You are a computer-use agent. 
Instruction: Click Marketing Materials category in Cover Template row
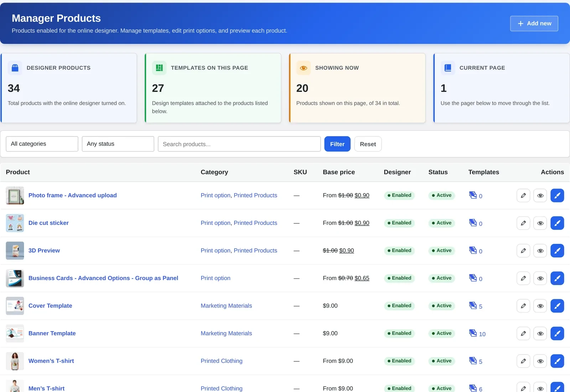226,306
